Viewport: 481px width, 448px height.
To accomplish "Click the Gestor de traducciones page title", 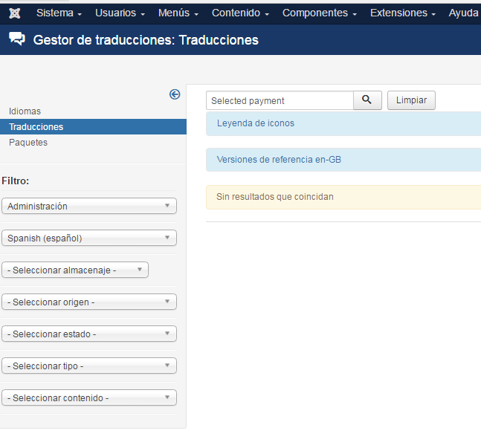I will click(x=146, y=40).
